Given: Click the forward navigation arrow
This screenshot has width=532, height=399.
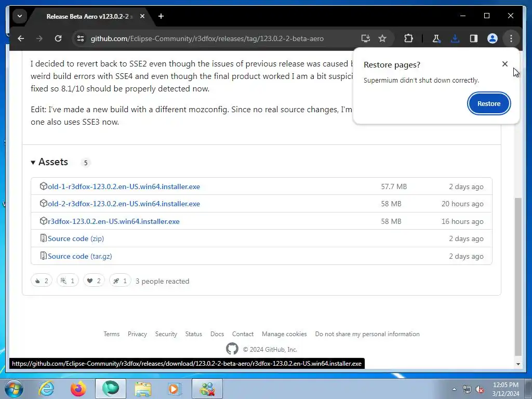Looking at the screenshot, I should pyautogui.click(x=39, y=38).
